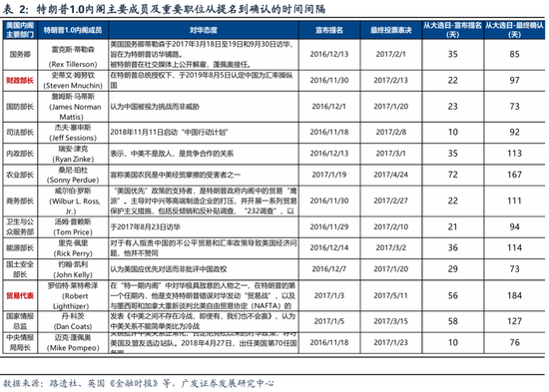Click the 农业部长 row label
Viewport: 549px width, 392px height.
pyautogui.click(x=20, y=175)
